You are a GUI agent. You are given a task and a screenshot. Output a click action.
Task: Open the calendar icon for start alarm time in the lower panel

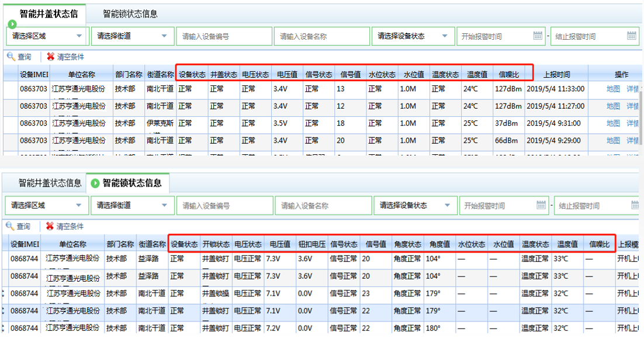coord(541,205)
